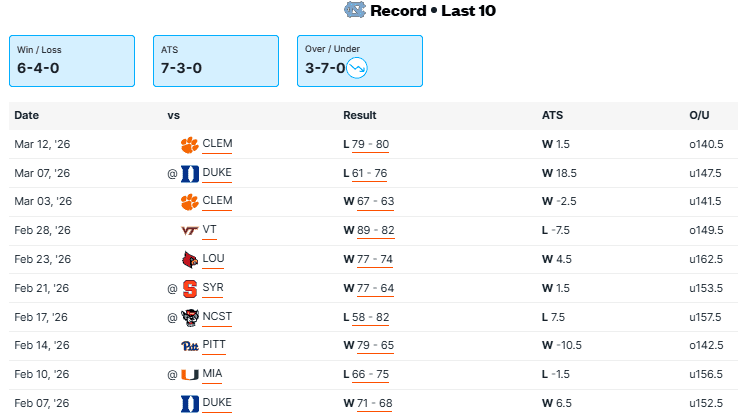This screenshot has height=414, width=738.
Task: Click the trend chart icon in Over/Under card
Action: point(357,68)
